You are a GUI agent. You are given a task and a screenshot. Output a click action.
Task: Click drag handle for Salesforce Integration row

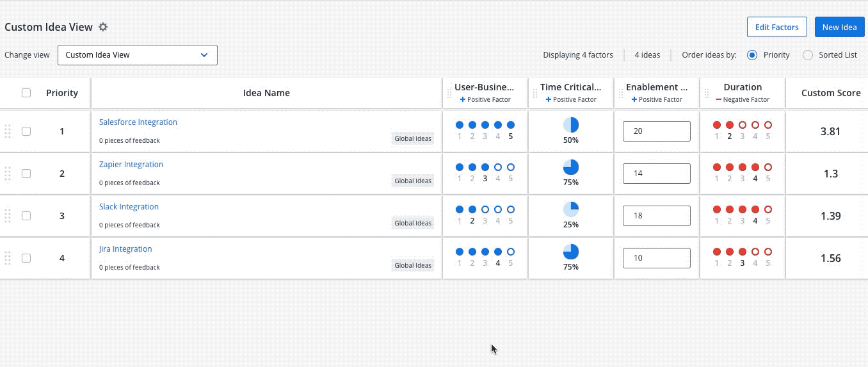point(8,131)
